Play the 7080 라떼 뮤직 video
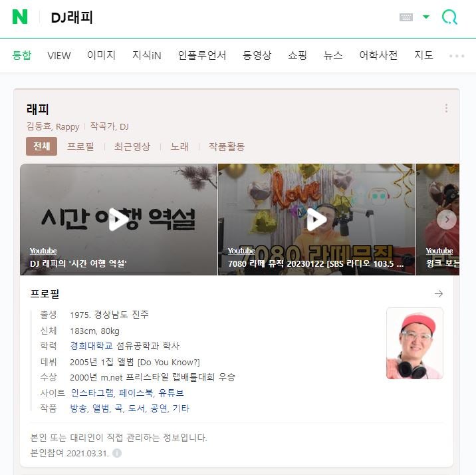476x475 pixels. point(316,220)
